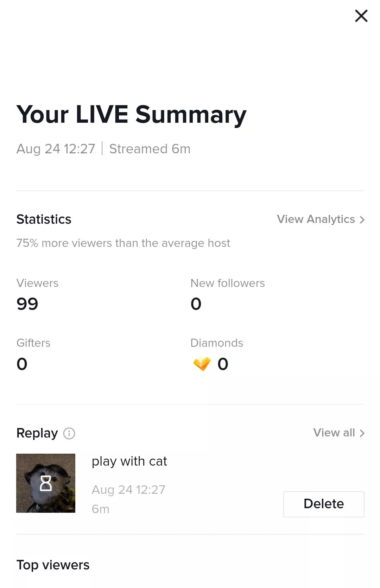Tap the Top viewers heading
Viewport: 380px width, 588px height.
point(53,565)
